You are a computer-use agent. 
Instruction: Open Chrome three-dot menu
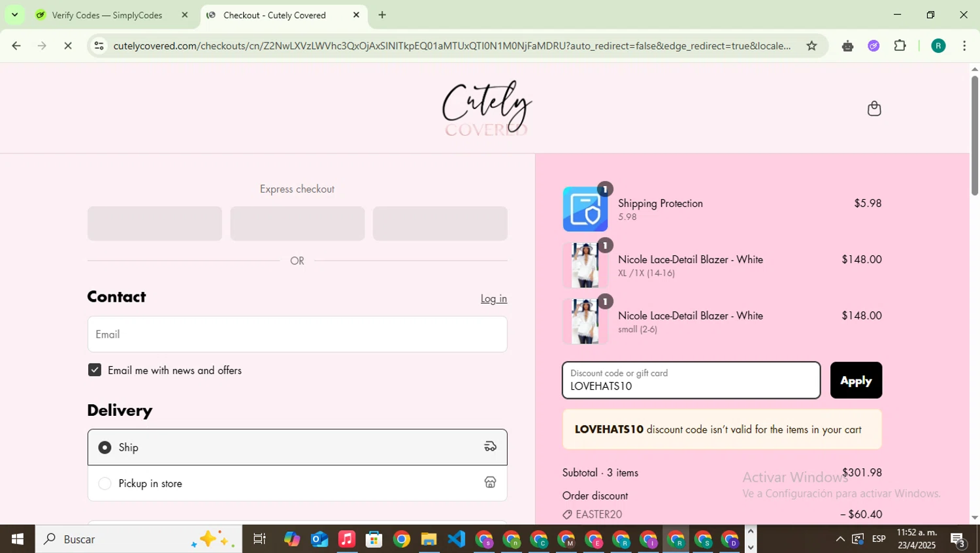click(x=964, y=46)
